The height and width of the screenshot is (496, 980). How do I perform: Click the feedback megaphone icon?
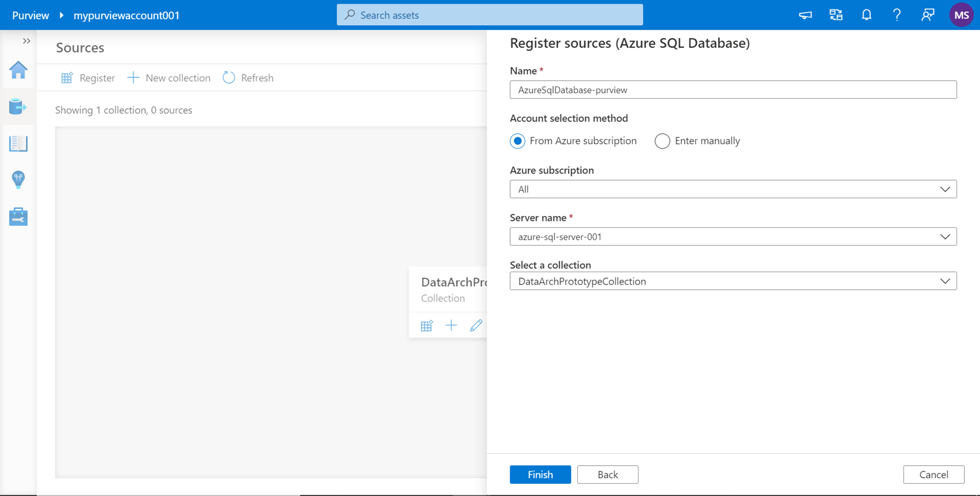pos(805,15)
